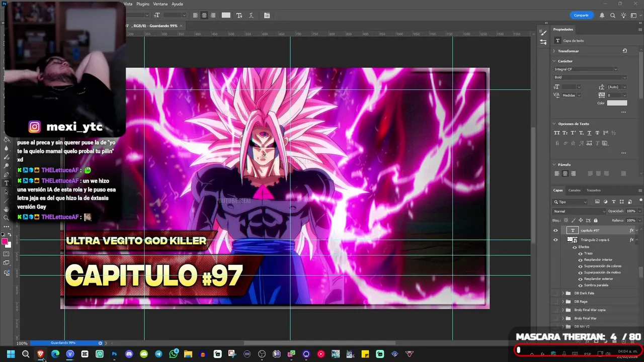644x362 pixels.
Task: Toggle visibility of Trazo effect
Action: 580,253
